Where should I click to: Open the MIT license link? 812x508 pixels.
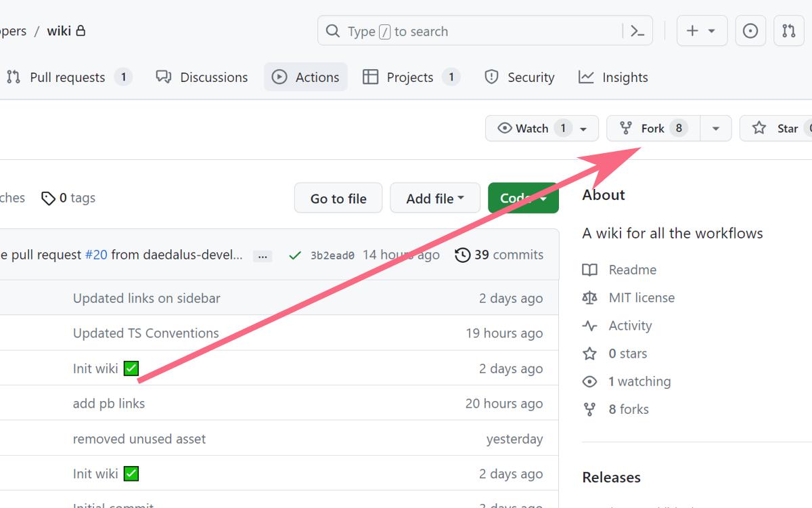click(x=641, y=298)
